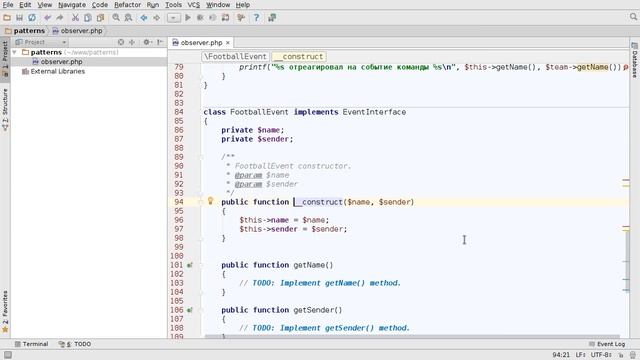
Task: Click the implements gutter icon on line 106
Action: coord(189,310)
